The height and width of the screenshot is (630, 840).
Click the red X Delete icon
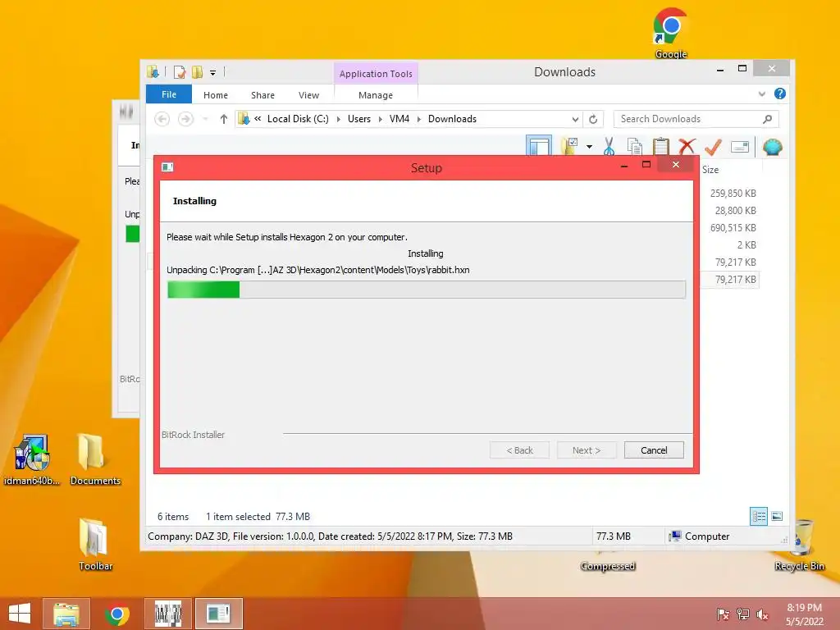pyautogui.click(x=687, y=146)
